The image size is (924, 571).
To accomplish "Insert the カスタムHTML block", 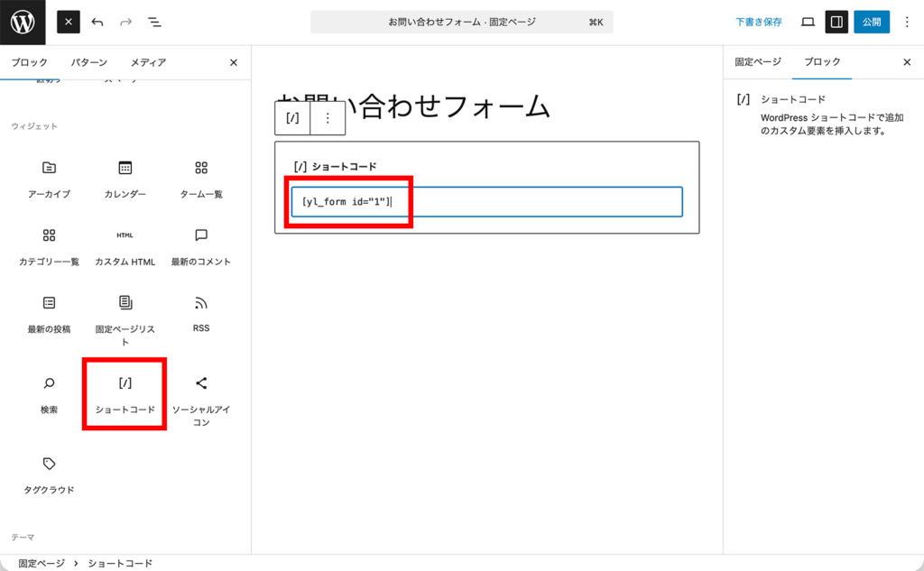I will 124,245.
